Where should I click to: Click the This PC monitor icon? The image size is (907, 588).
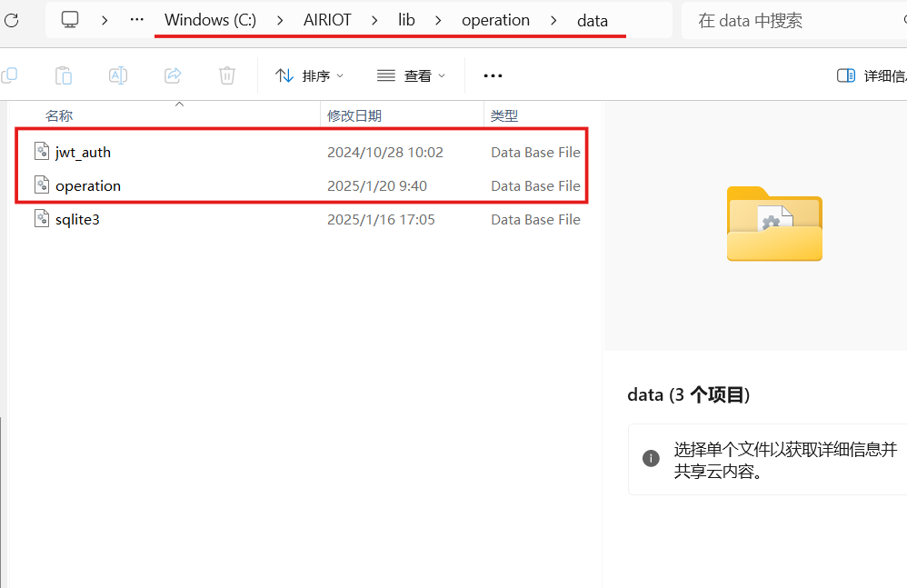(70, 20)
